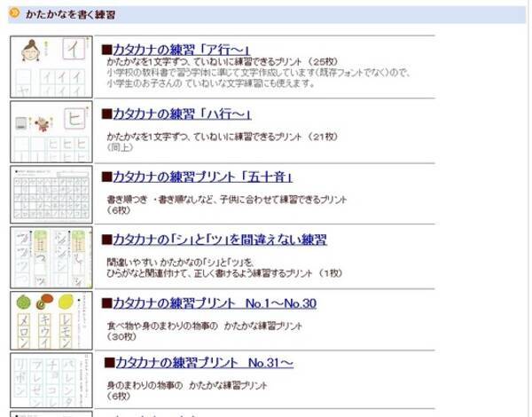Open link カタカナの練習プリント No.31〜
Image resolution: width=532 pixels, height=417 pixels.
coord(204,363)
